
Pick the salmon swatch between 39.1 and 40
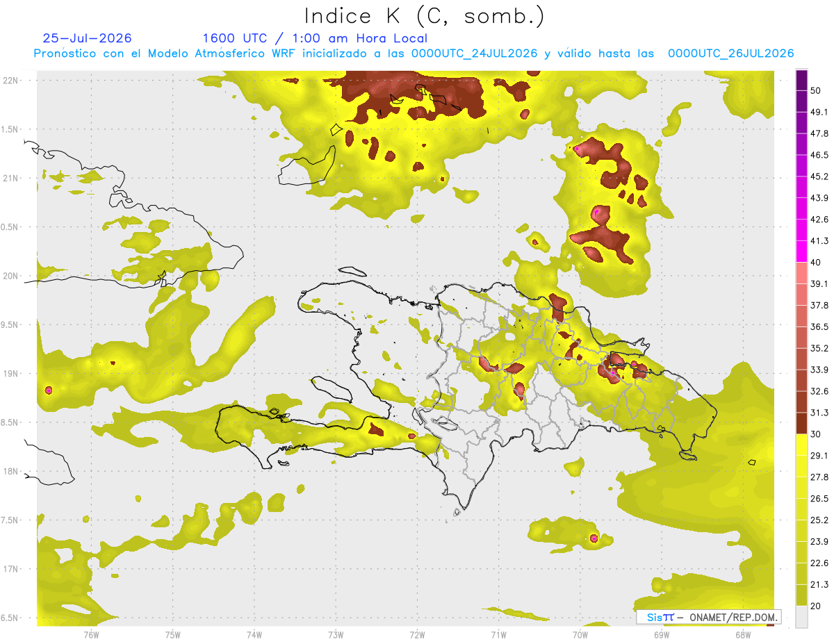[801, 273]
